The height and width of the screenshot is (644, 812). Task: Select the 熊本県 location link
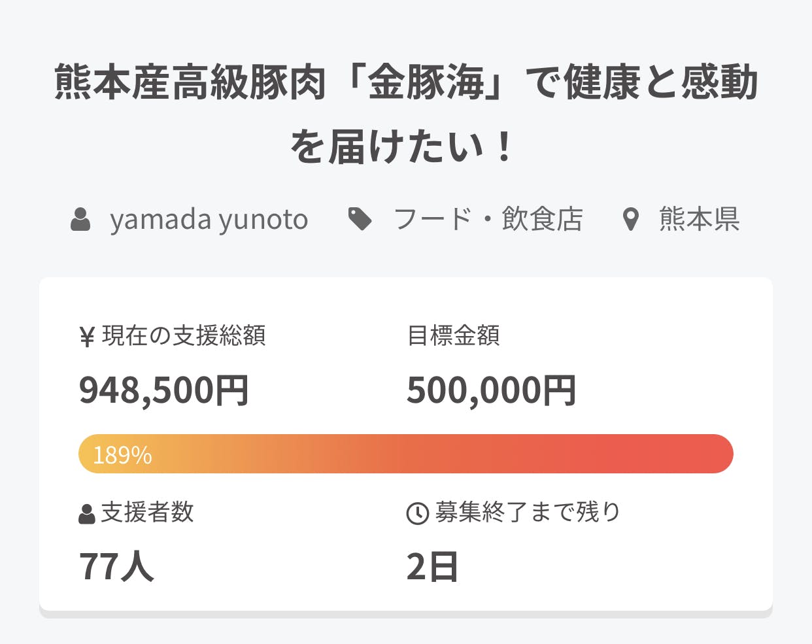(x=699, y=220)
